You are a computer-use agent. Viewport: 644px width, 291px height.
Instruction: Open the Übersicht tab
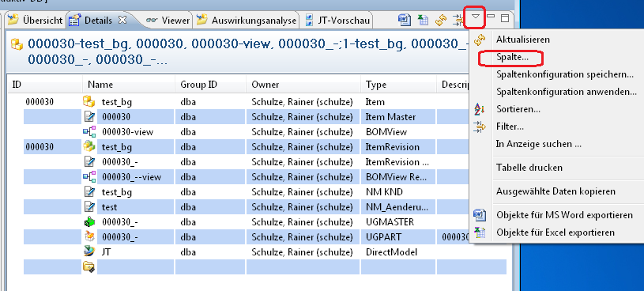tap(36, 20)
